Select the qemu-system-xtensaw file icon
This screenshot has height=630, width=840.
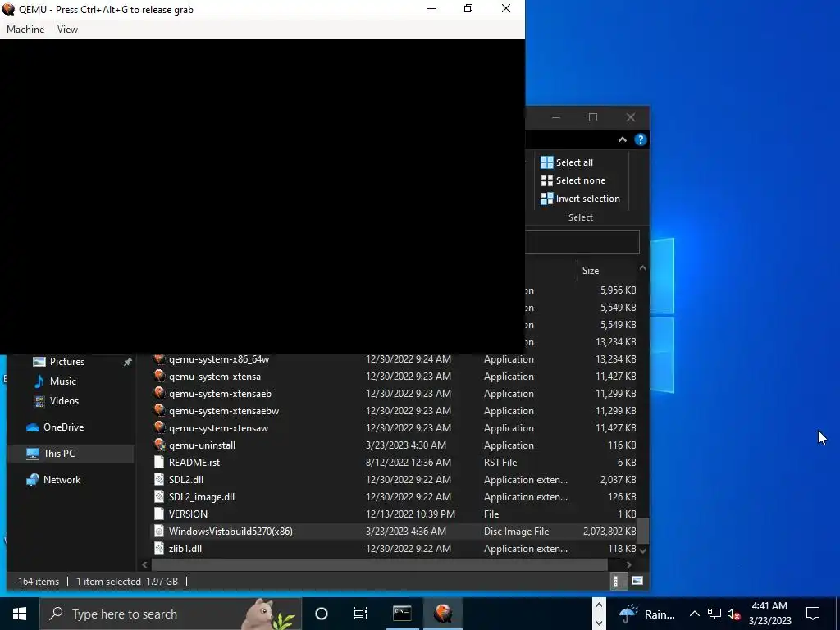[x=159, y=427]
